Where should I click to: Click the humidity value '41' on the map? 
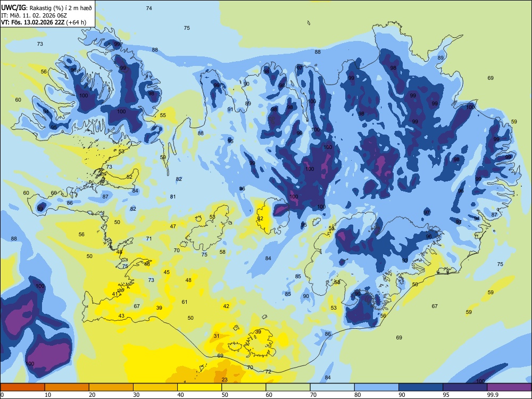(115, 294)
